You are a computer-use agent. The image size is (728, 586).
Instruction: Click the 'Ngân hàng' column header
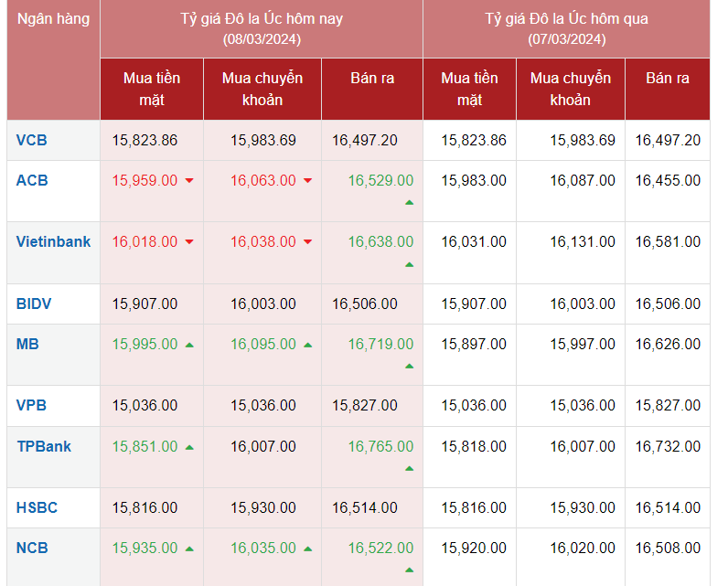coord(53,18)
